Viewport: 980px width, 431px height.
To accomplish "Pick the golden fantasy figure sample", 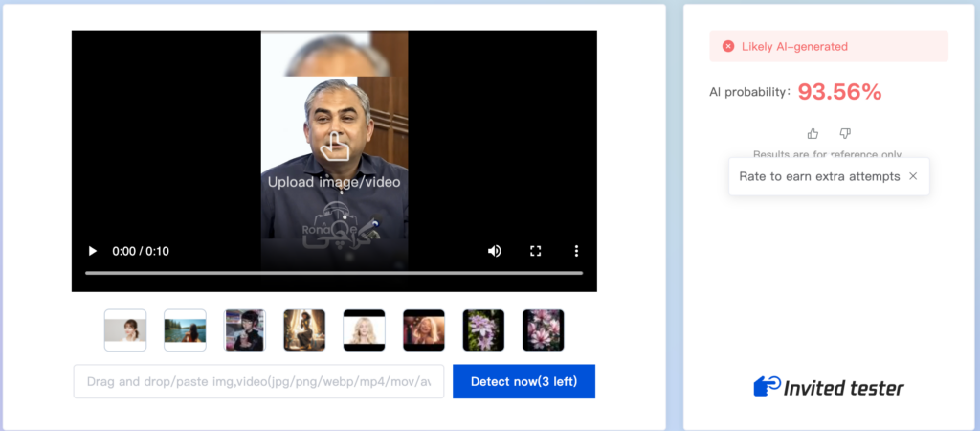I will coord(304,329).
